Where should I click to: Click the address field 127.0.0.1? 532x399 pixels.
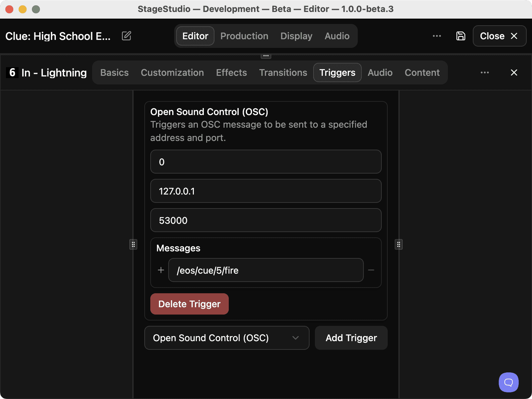266,191
